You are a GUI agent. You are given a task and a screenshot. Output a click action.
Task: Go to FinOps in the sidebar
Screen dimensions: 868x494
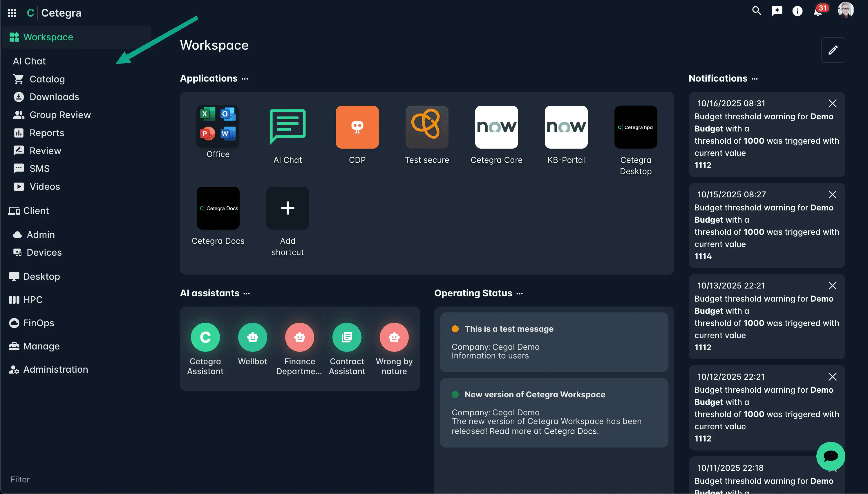tap(38, 323)
